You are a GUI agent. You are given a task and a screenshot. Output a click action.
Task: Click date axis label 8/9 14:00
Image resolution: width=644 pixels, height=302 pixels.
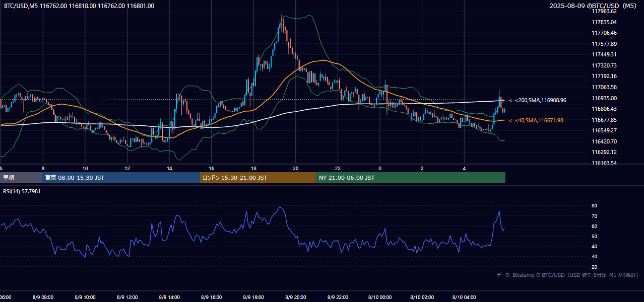[169, 297]
